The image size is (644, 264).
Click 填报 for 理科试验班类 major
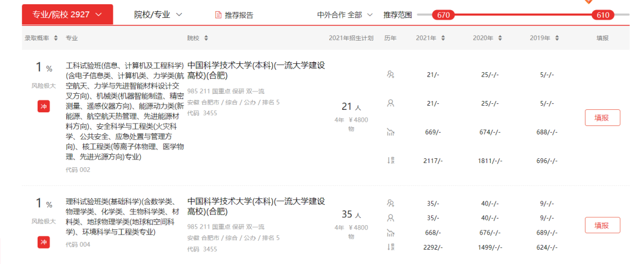pos(602,225)
